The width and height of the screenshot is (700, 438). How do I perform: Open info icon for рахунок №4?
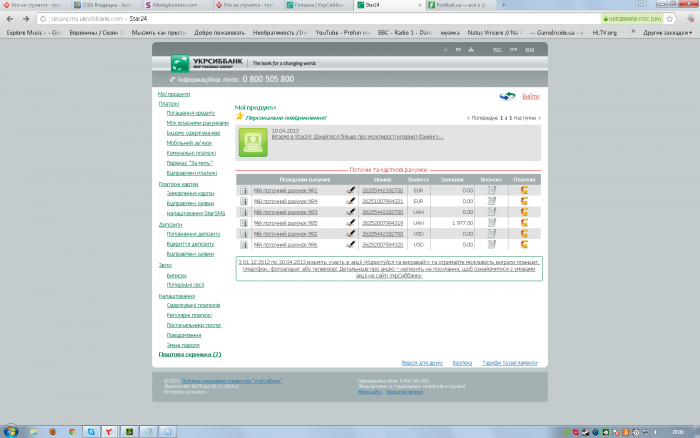click(x=244, y=201)
